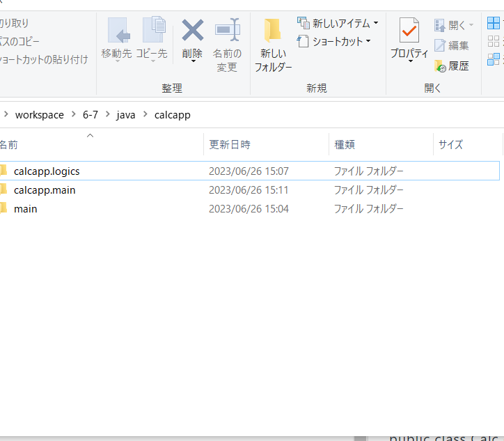Select the main folder in the list

pyautogui.click(x=26, y=208)
